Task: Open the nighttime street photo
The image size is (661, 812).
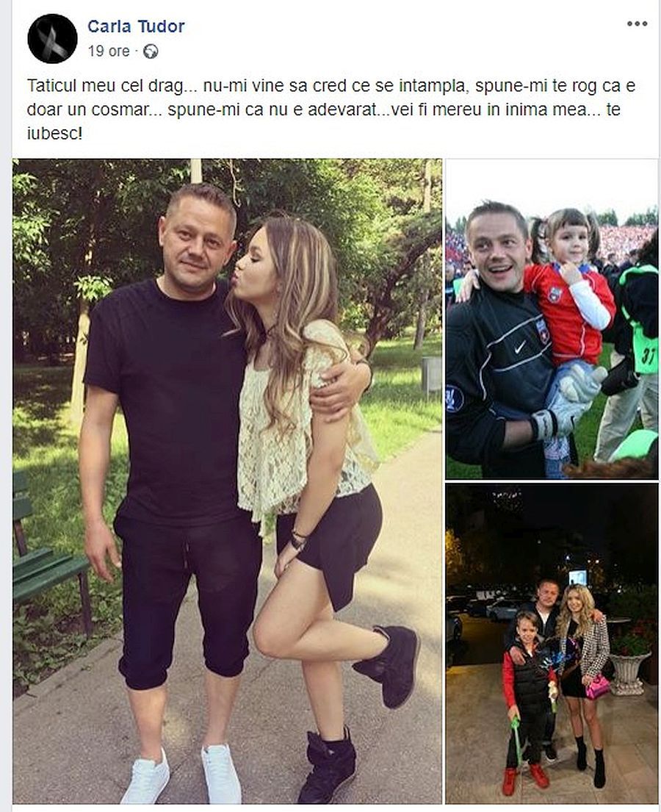Action: coord(552,643)
